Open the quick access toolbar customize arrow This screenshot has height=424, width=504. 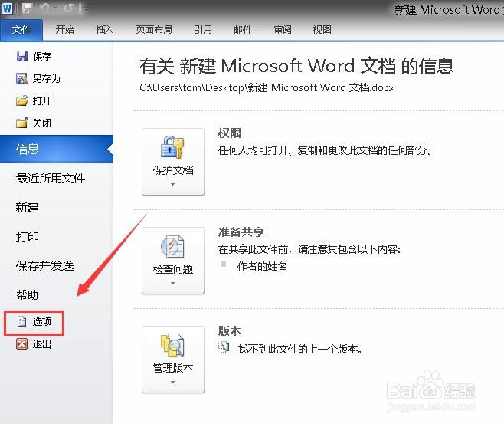pyautogui.click(x=85, y=8)
